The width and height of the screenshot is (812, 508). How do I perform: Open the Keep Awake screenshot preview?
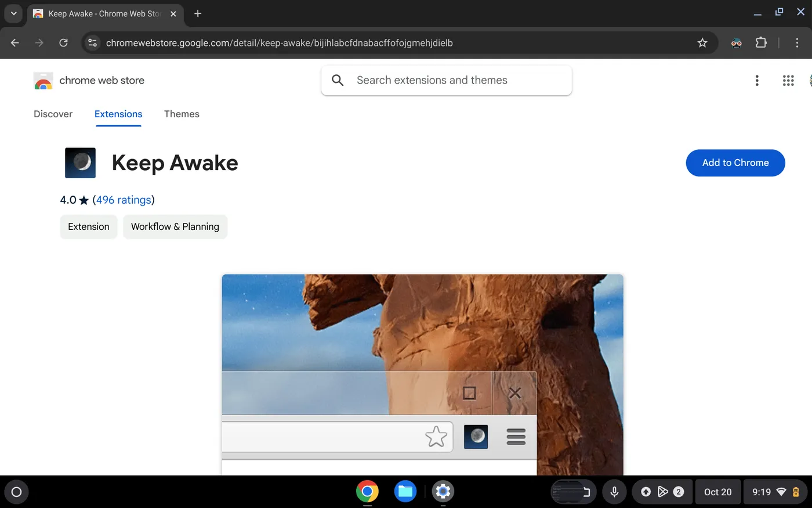tap(423, 374)
